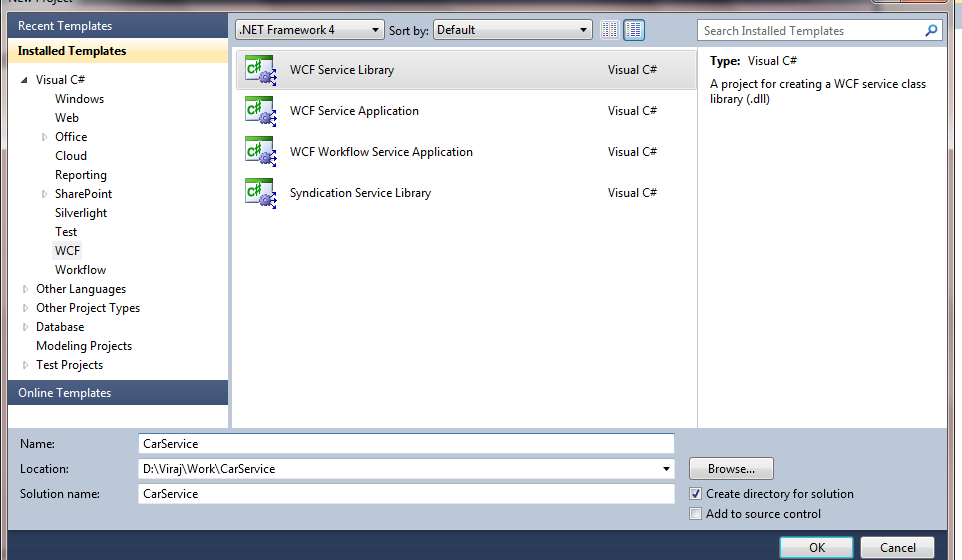Click the WCF Workflow Service Application icon

pyautogui.click(x=260, y=152)
